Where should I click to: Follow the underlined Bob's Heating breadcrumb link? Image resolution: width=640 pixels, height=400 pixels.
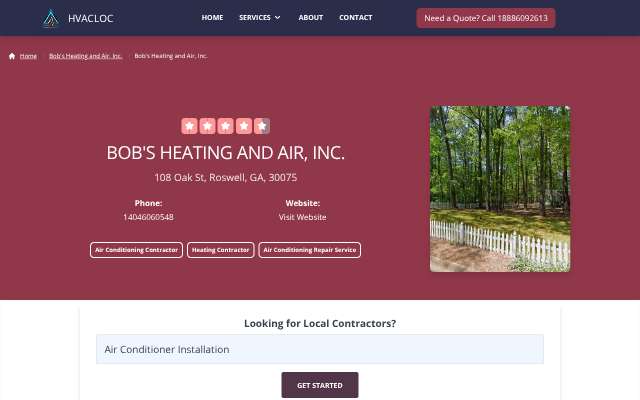85,56
